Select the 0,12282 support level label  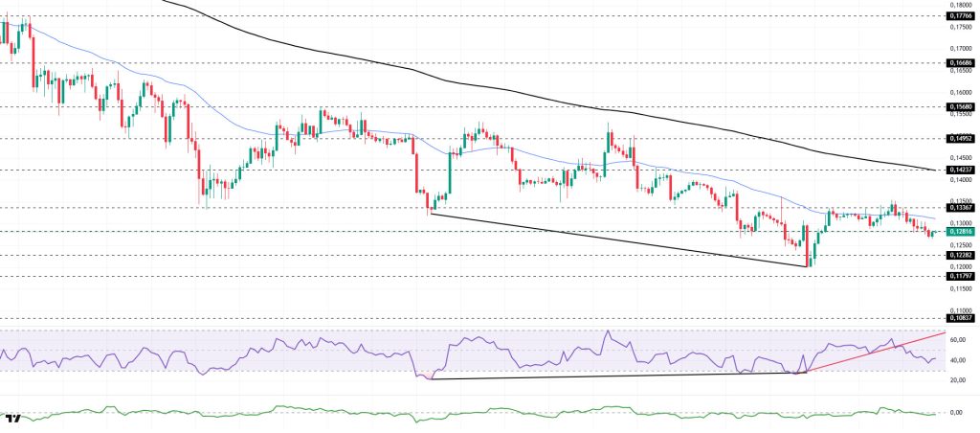click(962, 255)
